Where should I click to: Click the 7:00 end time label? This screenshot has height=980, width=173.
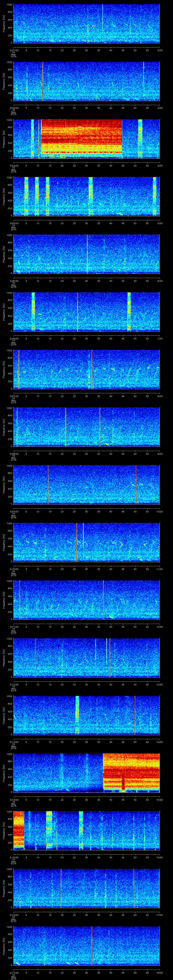click(x=160, y=339)
